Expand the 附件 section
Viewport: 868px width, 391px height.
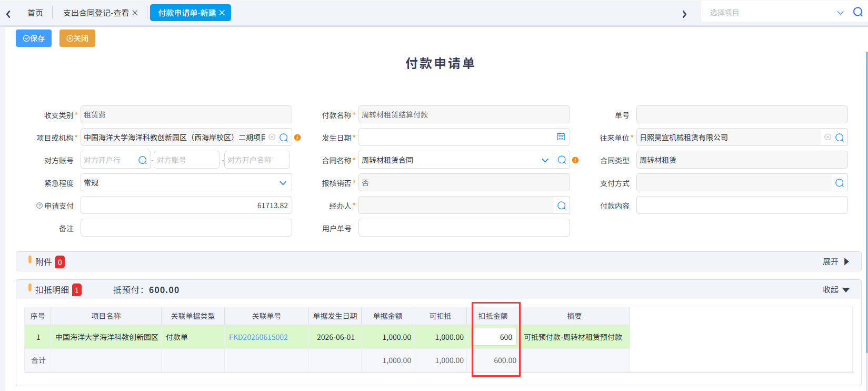836,262
